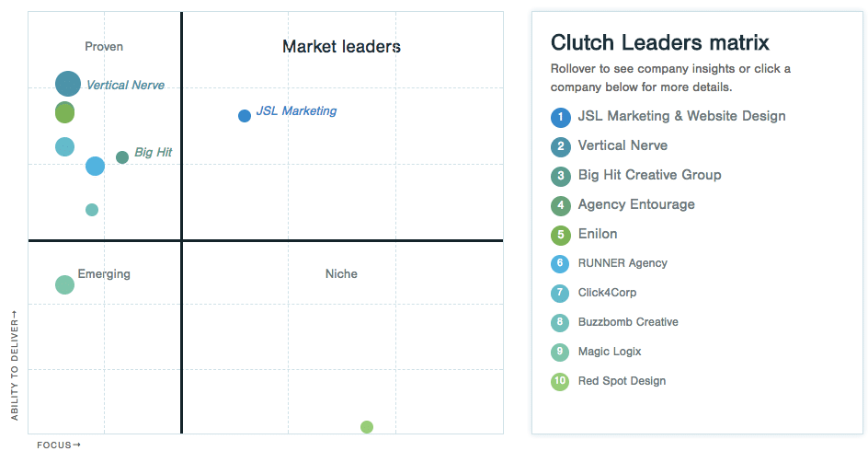Click the Big Hit bubble in Proven quadrant
Screen dimensions: 868x451
122,157
